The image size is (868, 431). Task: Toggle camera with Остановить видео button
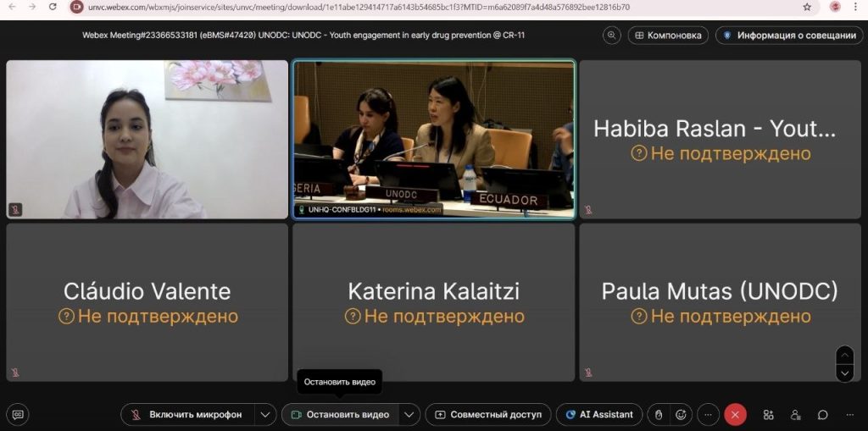pos(340,414)
